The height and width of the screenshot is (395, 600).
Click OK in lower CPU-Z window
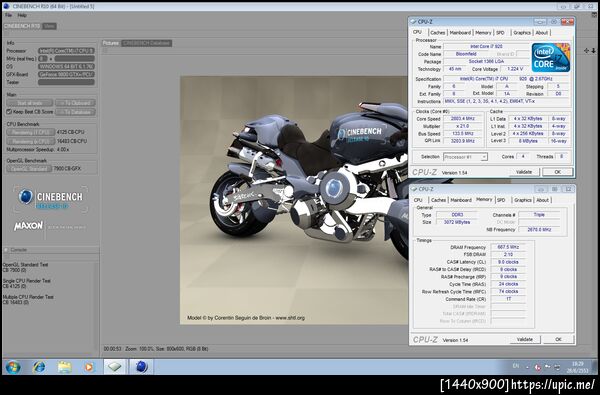pyautogui.click(x=558, y=340)
